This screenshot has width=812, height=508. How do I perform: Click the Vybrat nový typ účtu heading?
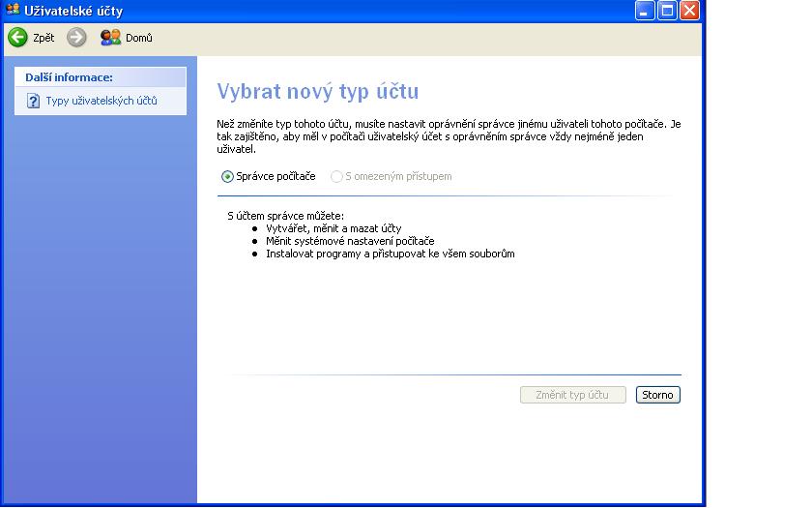(317, 91)
